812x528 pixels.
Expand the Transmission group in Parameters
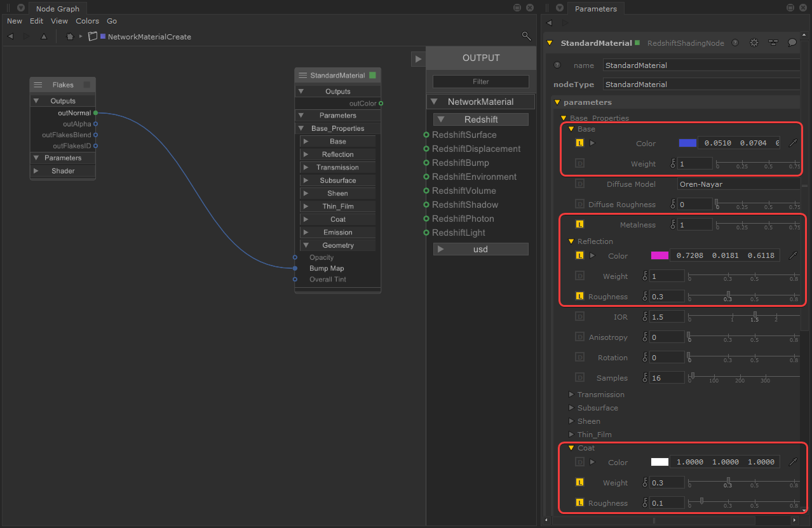click(x=571, y=395)
